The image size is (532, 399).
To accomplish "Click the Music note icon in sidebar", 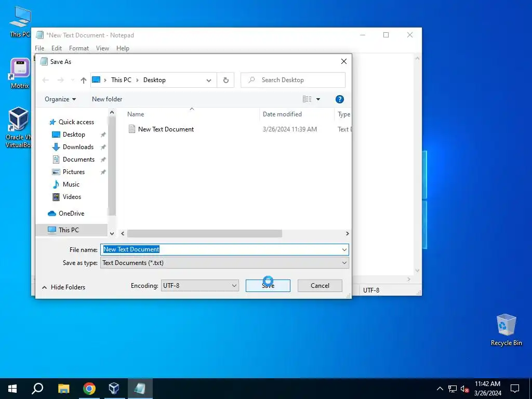I will click(56, 184).
